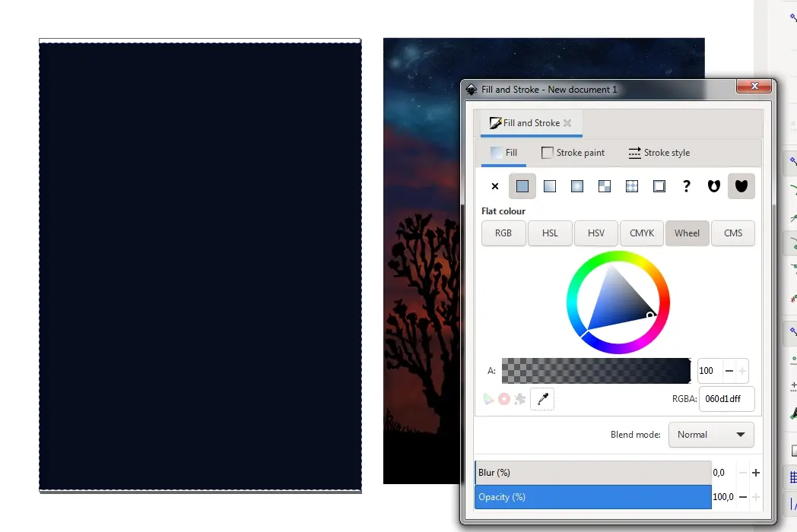Switch to the Fill tab
This screenshot has height=532, width=797.
(503, 153)
